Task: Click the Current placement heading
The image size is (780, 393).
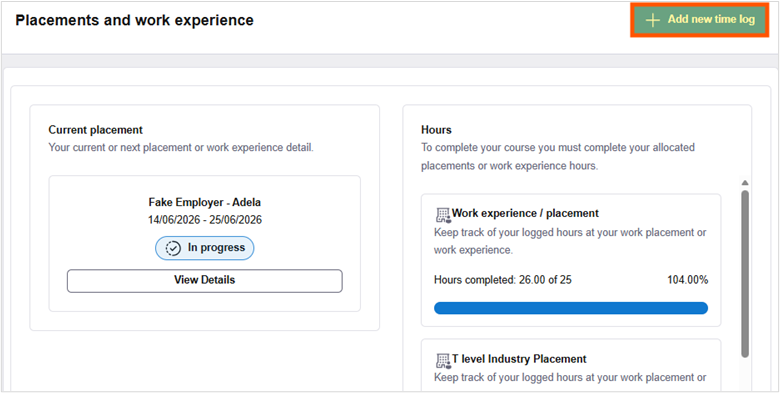Action: [x=96, y=130]
